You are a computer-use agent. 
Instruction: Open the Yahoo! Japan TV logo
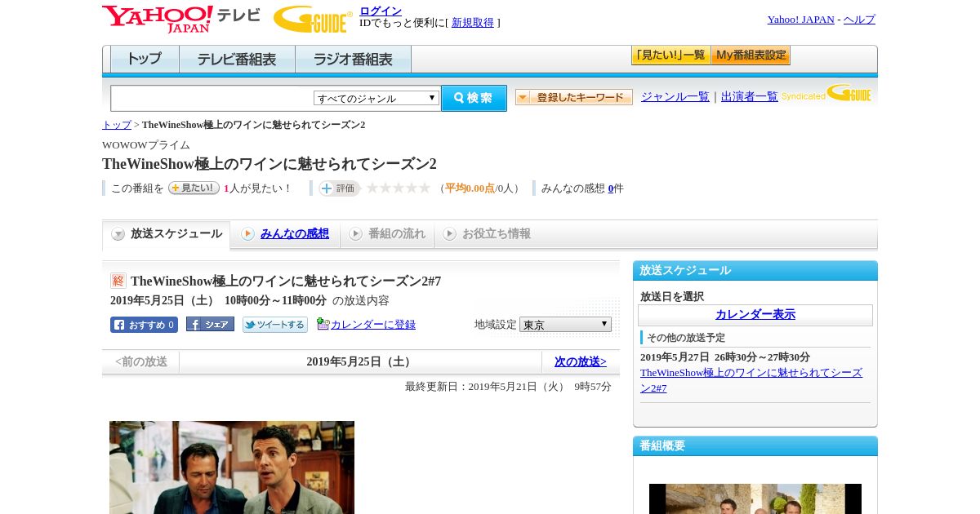tap(181, 19)
